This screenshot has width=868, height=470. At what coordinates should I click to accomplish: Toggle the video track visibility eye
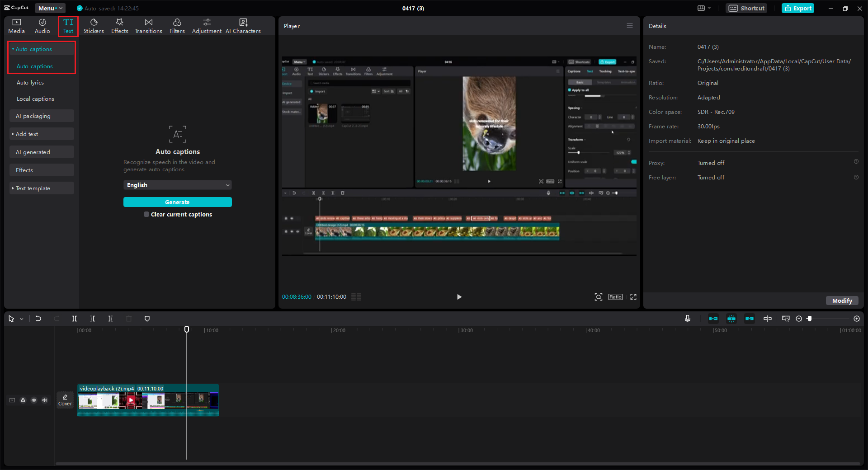(x=34, y=400)
